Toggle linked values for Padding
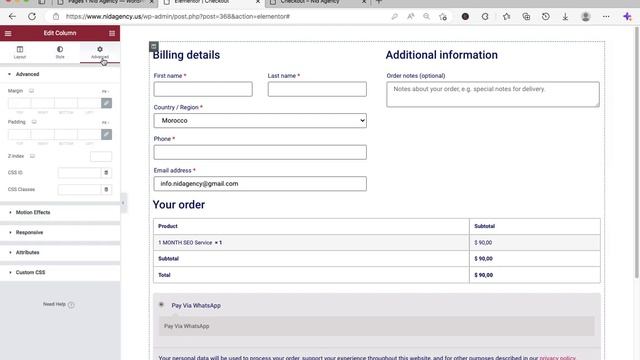The image size is (640, 360). pos(106,134)
